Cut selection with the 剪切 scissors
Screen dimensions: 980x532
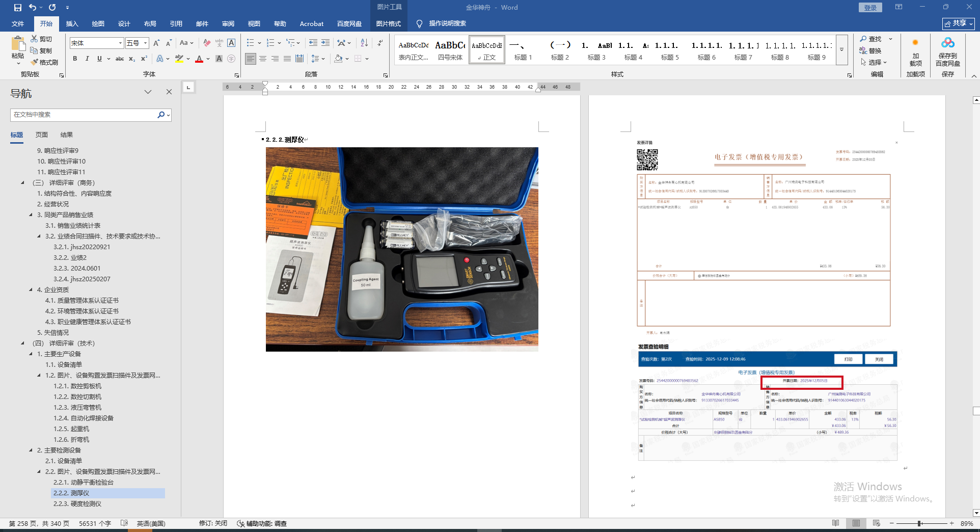(41, 39)
